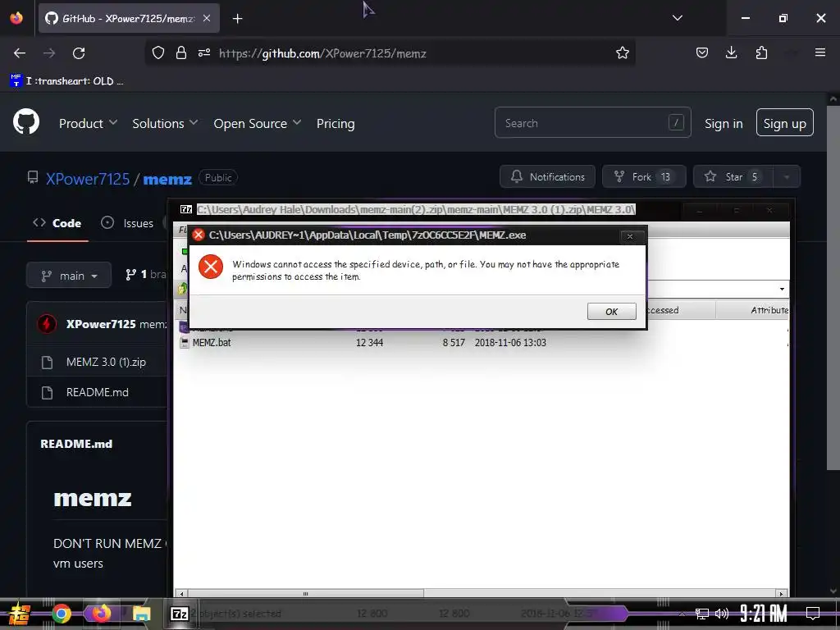
Task: Switch to the Issues tab
Action: (x=127, y=223)
